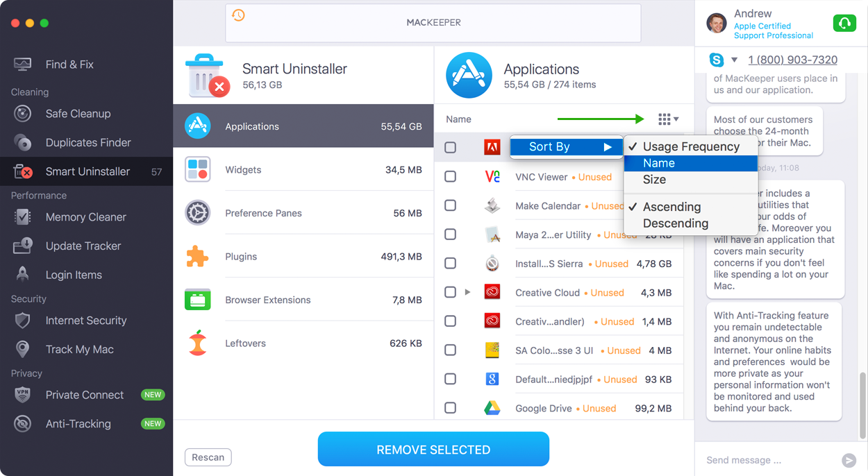Click Andrew's profile photo
The height and width of the screenshot is (476, 868).
pos(717,23)
